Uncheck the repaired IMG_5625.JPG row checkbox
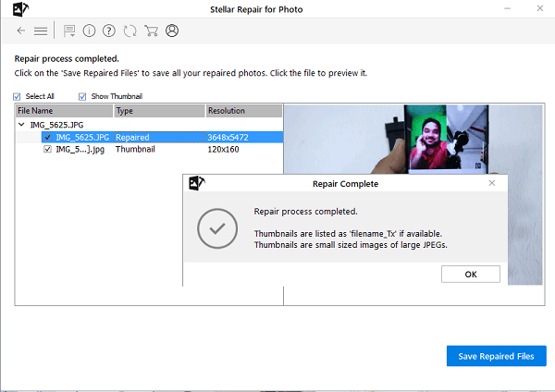Screen dimensions: 555x392 [x=47, y=137]
